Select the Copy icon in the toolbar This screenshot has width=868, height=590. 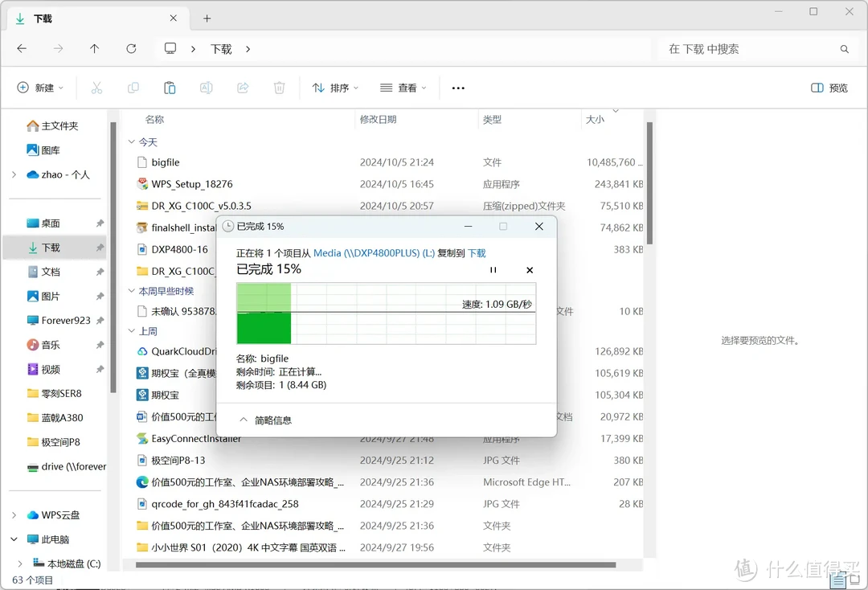[133, 88]
